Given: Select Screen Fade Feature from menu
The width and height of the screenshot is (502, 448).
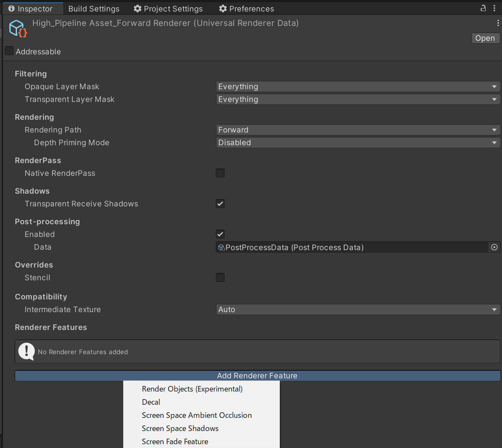Looking at the screenshot, I should point(201,441).
